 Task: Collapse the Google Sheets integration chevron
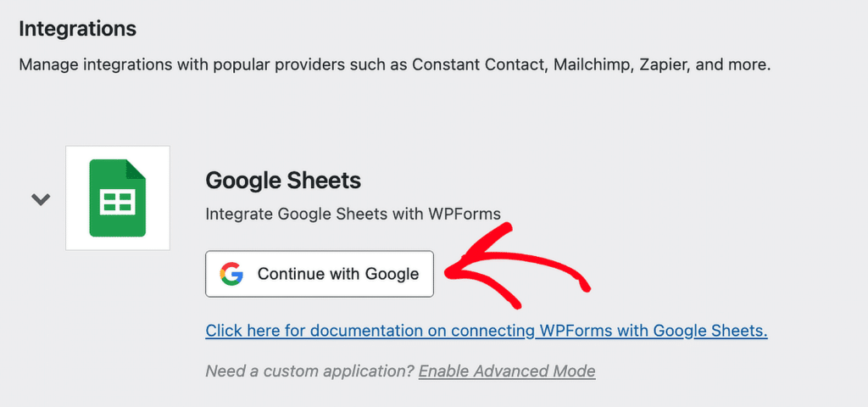[x=41, y=200]
